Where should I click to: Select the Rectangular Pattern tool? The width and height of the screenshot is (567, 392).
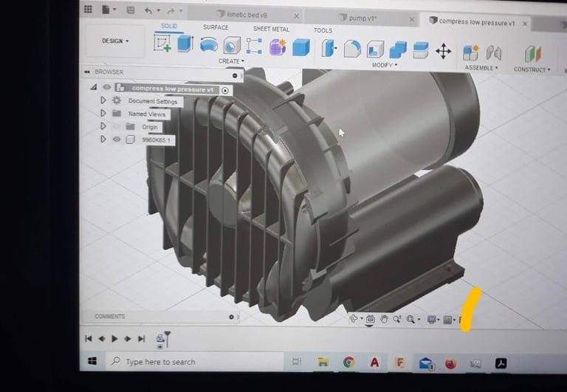coord(254,47)
